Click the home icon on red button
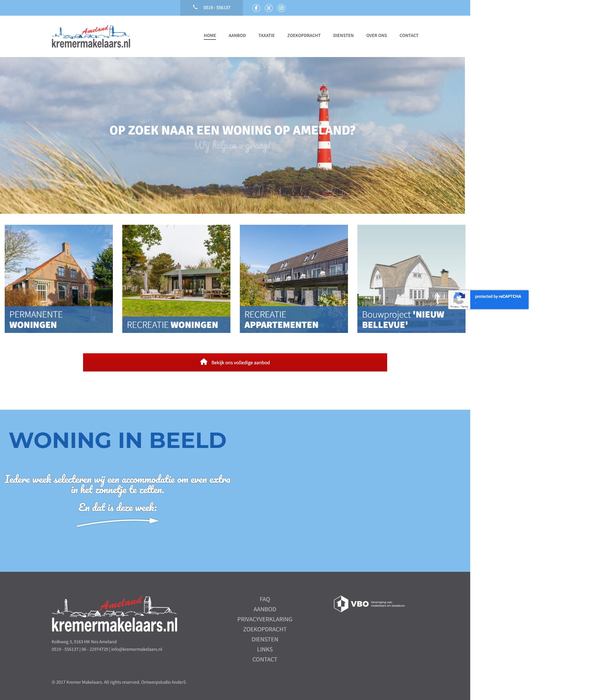616x700 pixels. click(204, 361)
